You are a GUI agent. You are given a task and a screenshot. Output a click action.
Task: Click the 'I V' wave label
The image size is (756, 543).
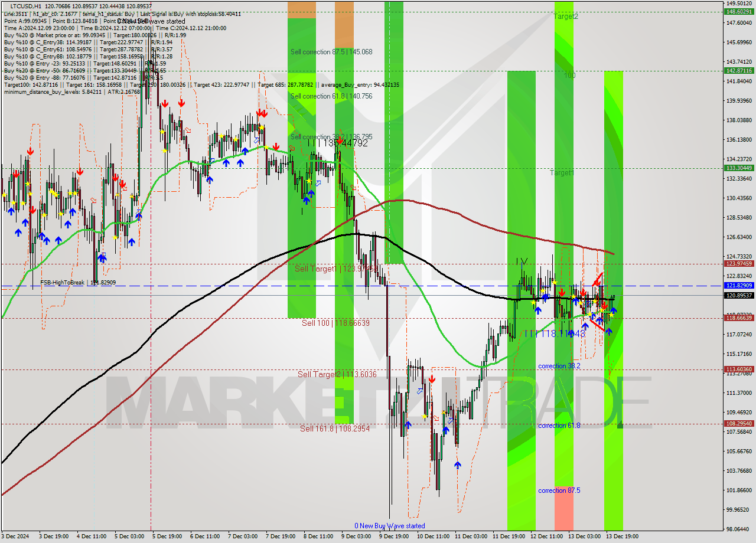coord(522,261)
